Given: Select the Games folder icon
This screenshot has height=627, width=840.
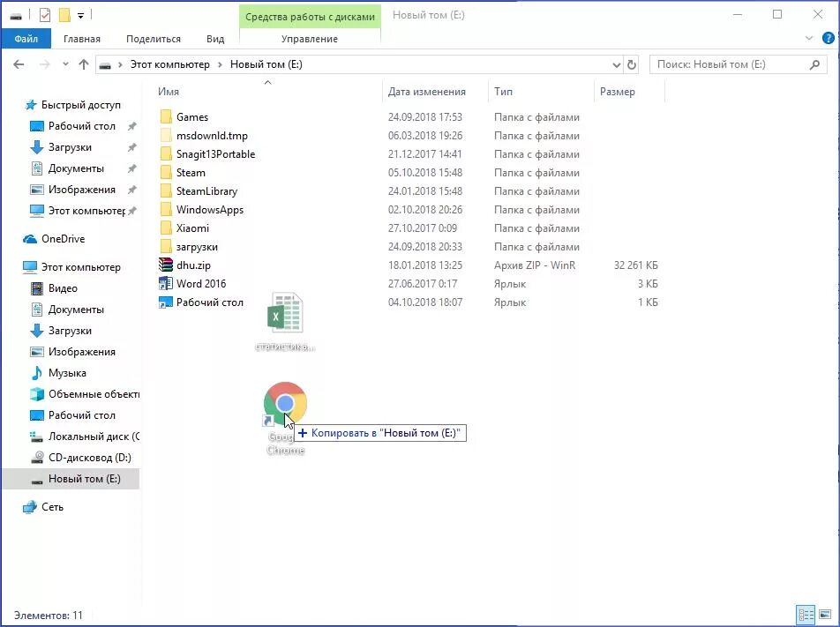Looking at the screenshot, I should click(166, 116).
